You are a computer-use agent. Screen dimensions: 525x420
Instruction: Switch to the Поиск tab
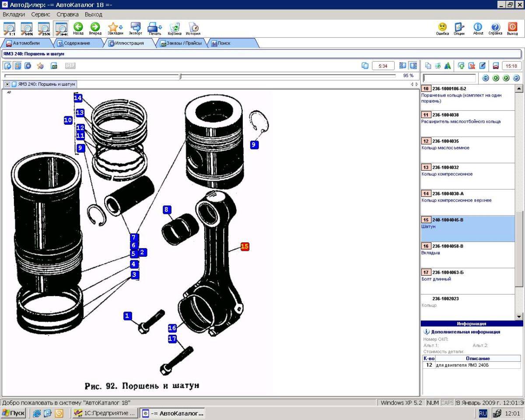[x=224, y=43]
